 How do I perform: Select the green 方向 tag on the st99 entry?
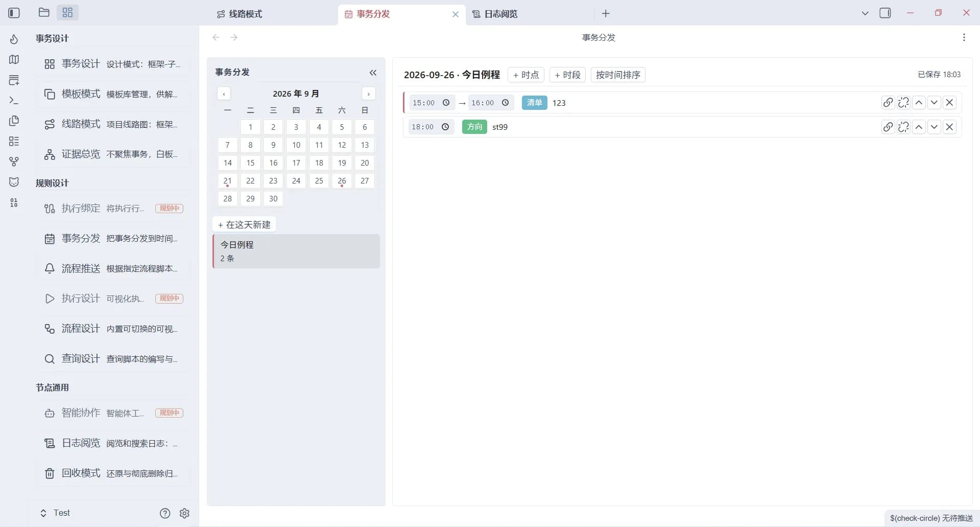[x=474, y=127]
